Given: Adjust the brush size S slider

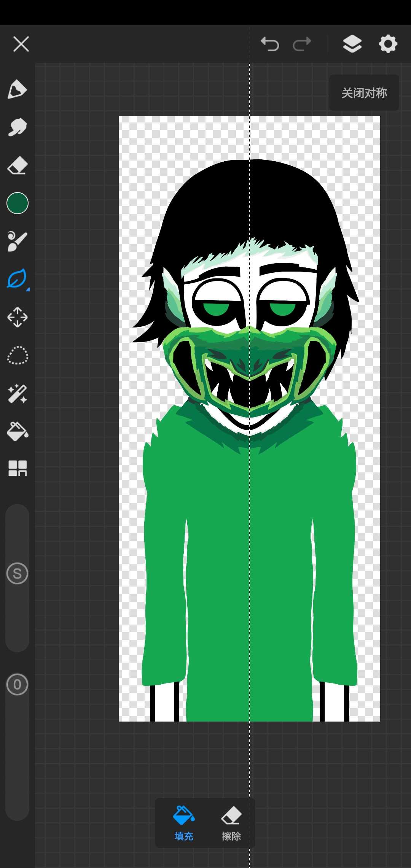Looking at the screenshot, I should pyautogui.click(x=18, y=573).
